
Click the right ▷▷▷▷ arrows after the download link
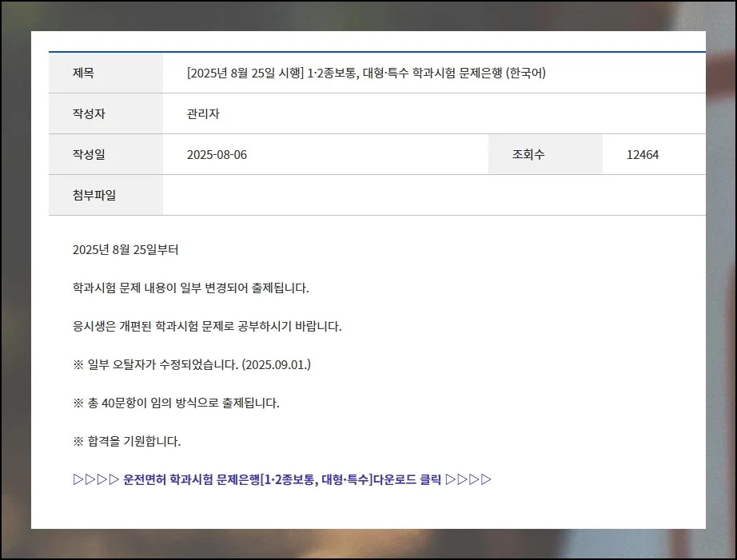pos(468,479)
